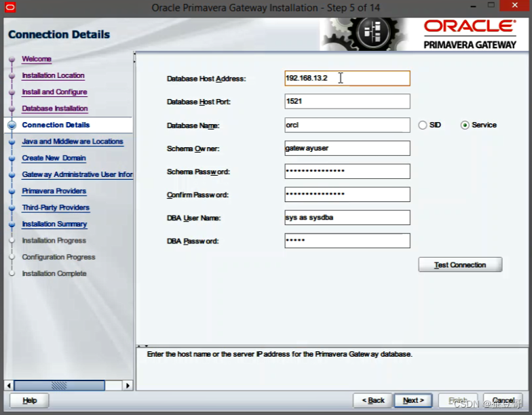Click the Welcome step bullet icon
This screenshot has height=415, width=532.
(12, 59)
